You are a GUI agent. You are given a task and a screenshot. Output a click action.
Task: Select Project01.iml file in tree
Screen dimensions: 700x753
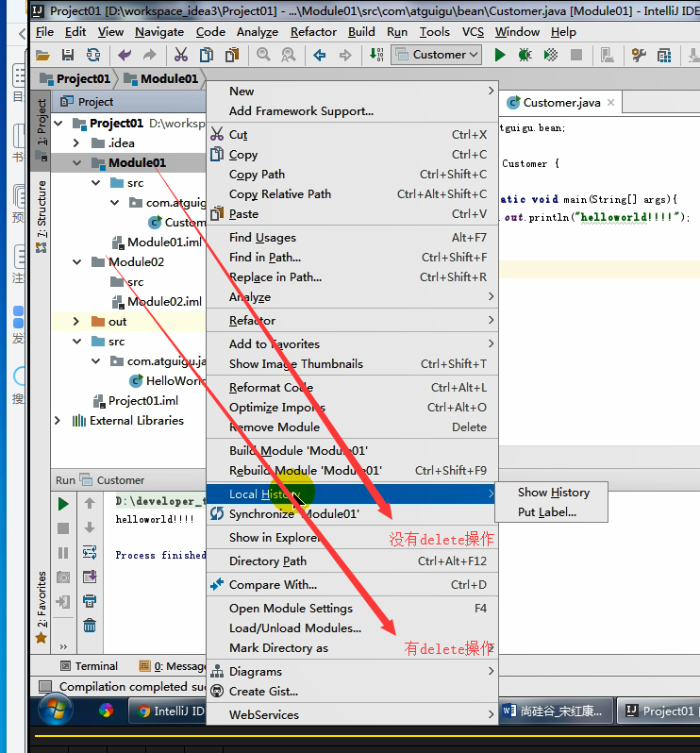pos(136,401)
